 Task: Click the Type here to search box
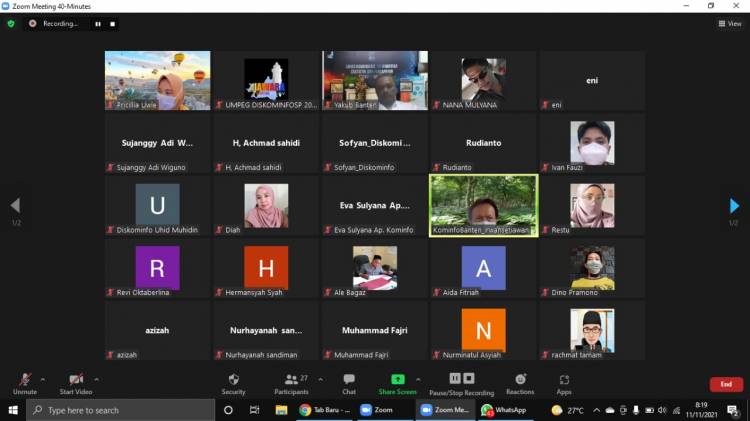(121, 410)
